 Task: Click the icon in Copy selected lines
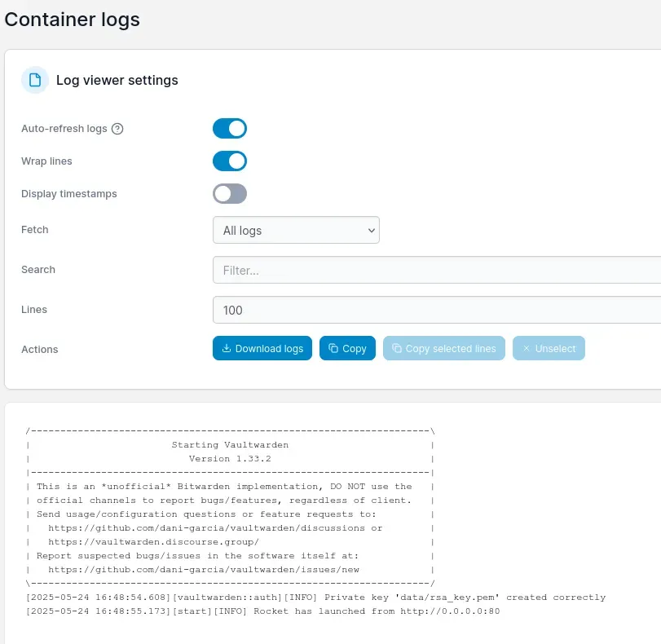[x=397, y=348]
